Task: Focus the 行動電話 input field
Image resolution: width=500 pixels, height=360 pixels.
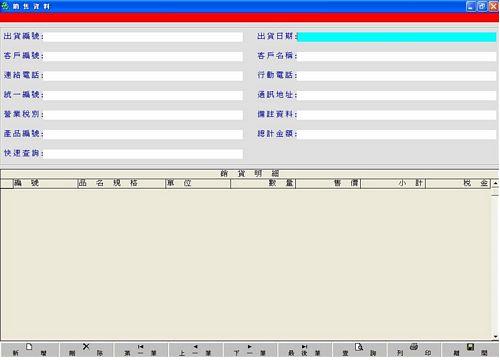Action: point(397,76)
